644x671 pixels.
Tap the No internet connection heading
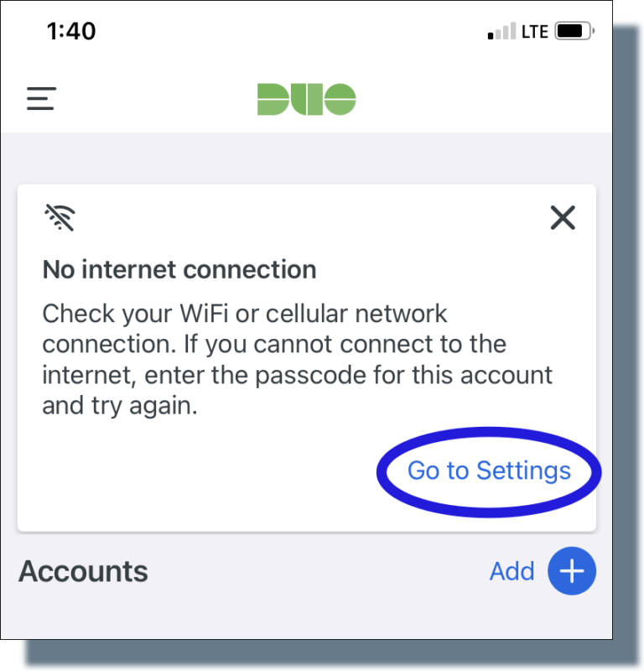tap(179, 269)
